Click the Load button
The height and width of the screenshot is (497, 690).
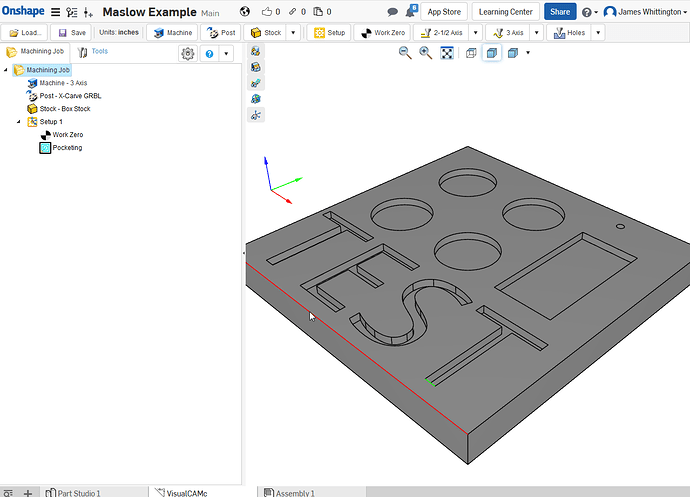click(x=25, y=33)
